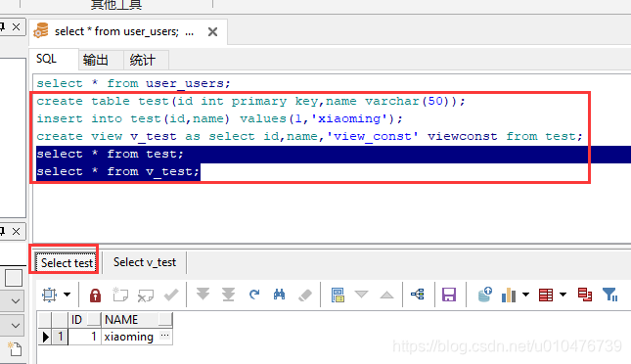The width and height of the screenshot is (631, 364).
Task: Click the next record up-triangle icon
Action: [386, 295]
